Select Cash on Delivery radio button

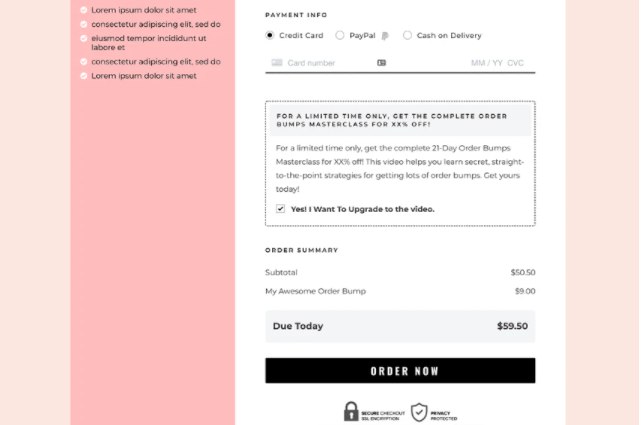(407, 35)
